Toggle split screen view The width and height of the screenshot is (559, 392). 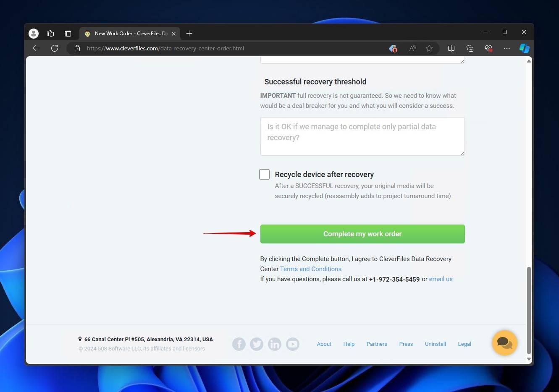coord(451,48)
